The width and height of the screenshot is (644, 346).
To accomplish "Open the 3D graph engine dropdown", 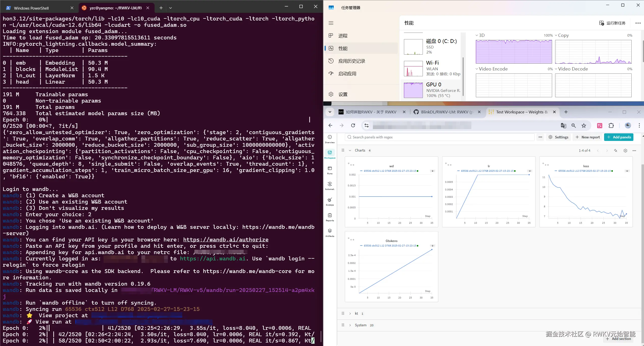I will coord(480,35).
